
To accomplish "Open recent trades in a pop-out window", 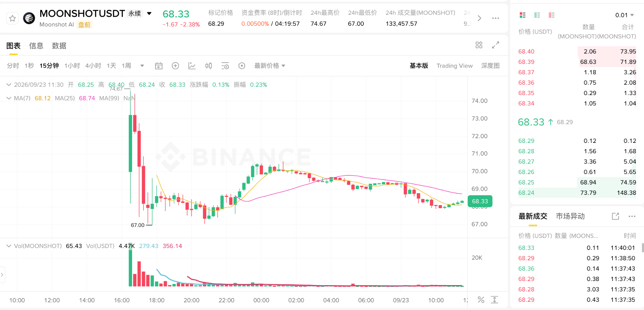I will (x=615, y=217).
